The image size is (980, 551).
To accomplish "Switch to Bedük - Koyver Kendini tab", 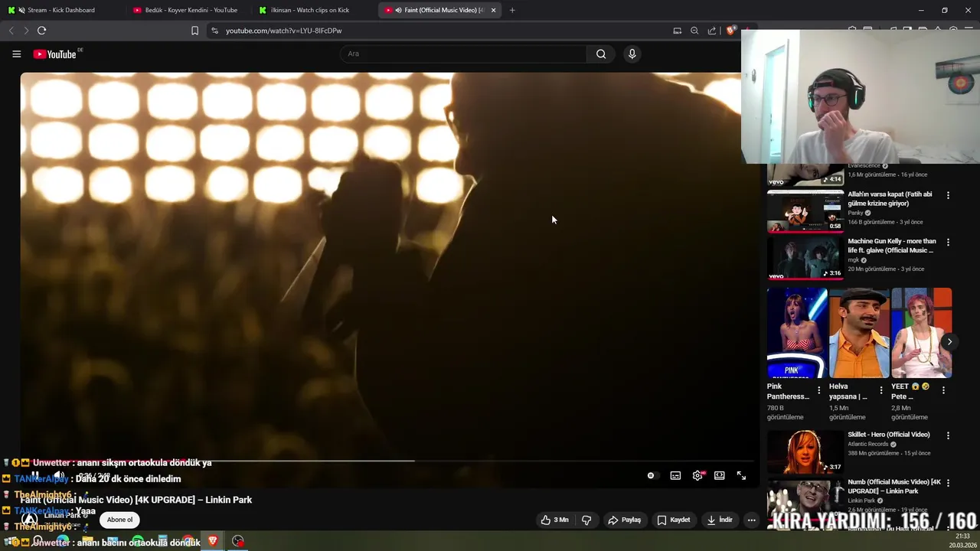I will [188, 10].
